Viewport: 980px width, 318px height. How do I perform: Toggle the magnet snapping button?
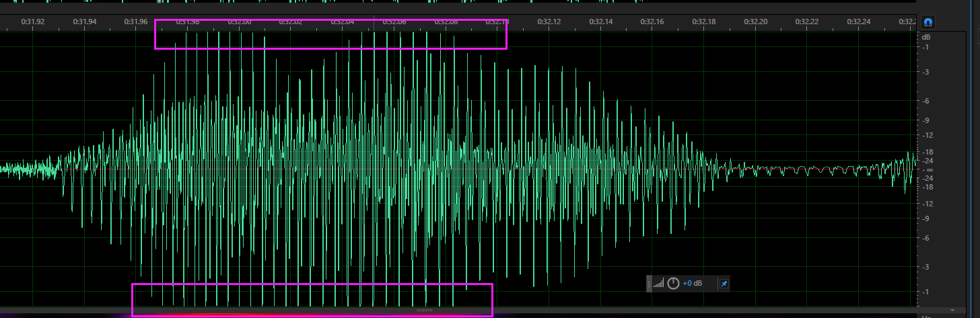(x=928, y=22)
